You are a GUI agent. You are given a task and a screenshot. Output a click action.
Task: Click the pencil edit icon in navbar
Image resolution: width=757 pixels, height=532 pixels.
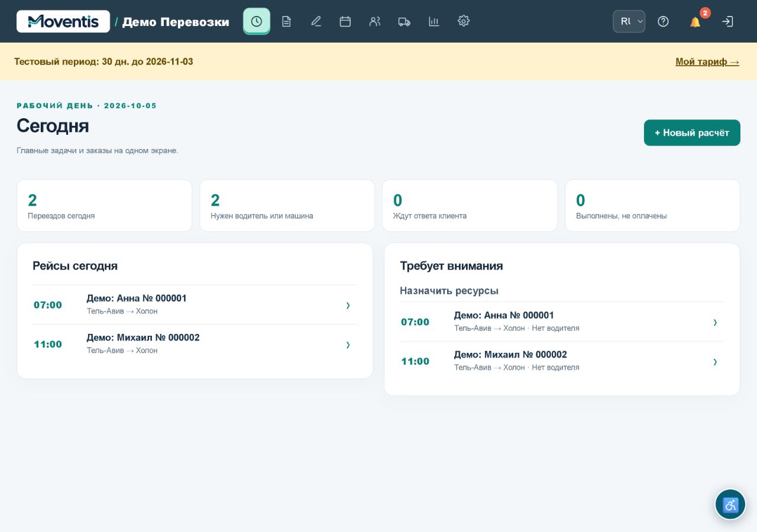316,21
